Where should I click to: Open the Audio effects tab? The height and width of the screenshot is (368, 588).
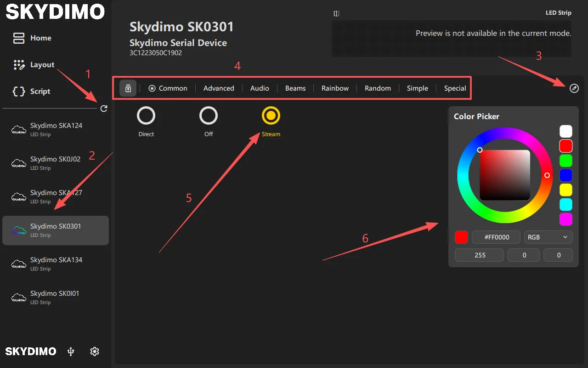[260, 88]
